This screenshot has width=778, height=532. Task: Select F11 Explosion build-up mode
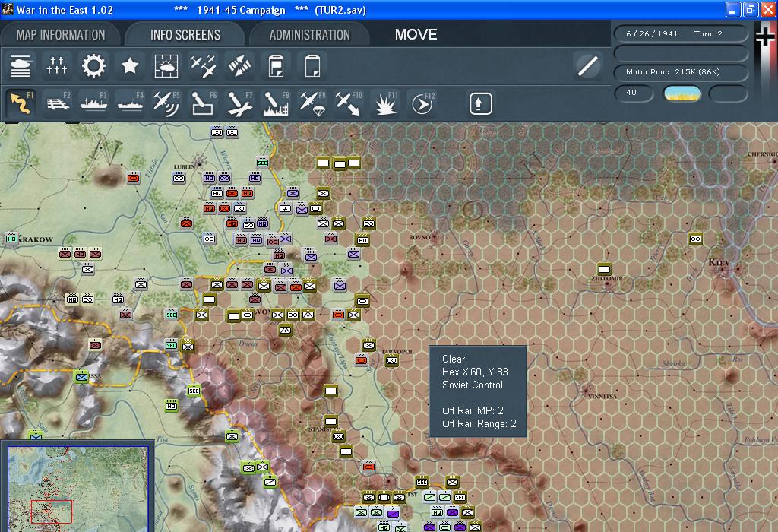[385, 103]
